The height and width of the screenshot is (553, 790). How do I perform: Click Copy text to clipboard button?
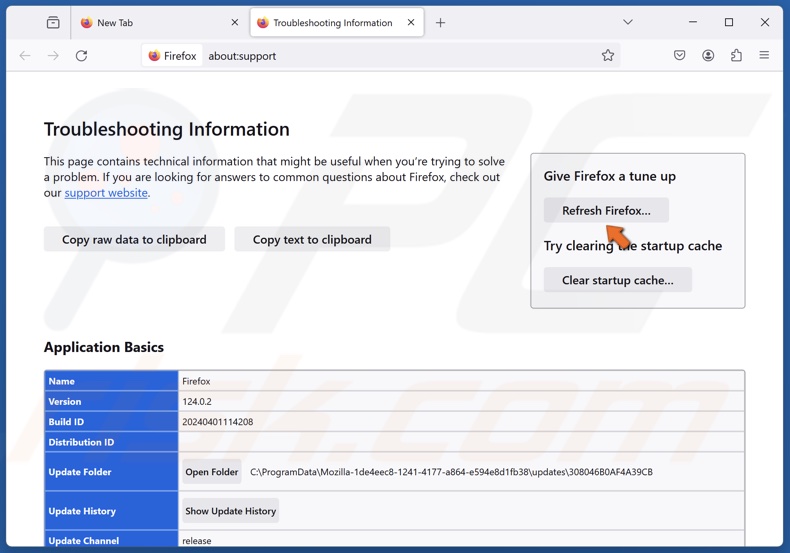(312, 239)
